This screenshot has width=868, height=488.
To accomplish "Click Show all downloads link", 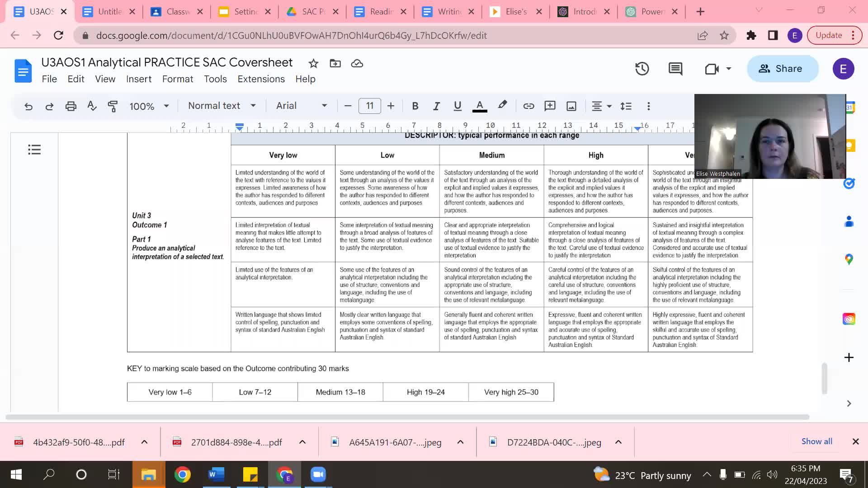I will coord(816,441).
